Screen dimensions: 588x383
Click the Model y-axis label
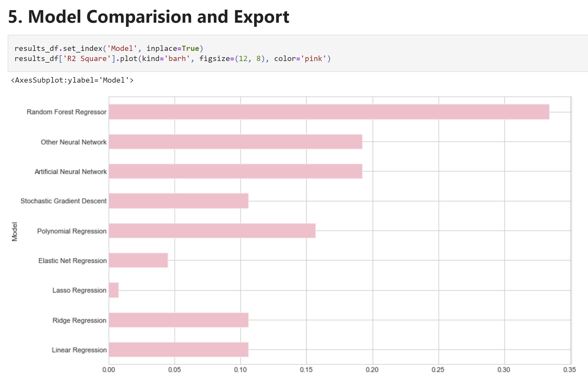pos(14,231)
